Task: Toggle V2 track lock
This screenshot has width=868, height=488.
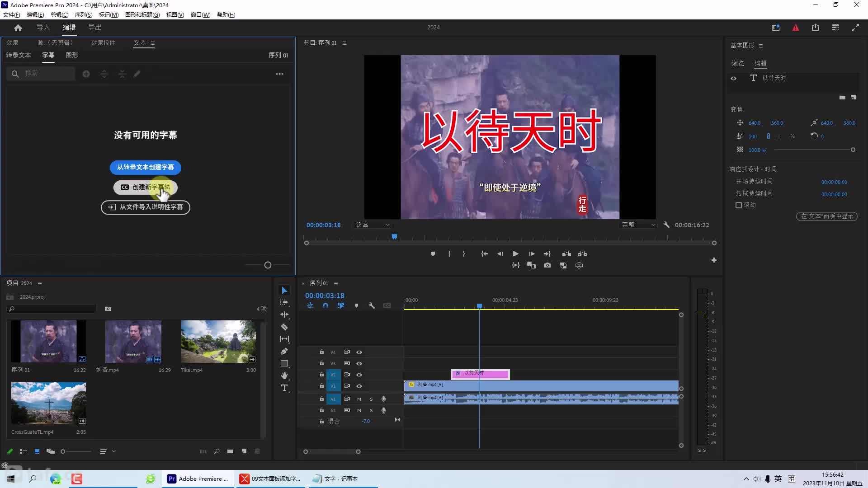Action: point(321,375)
